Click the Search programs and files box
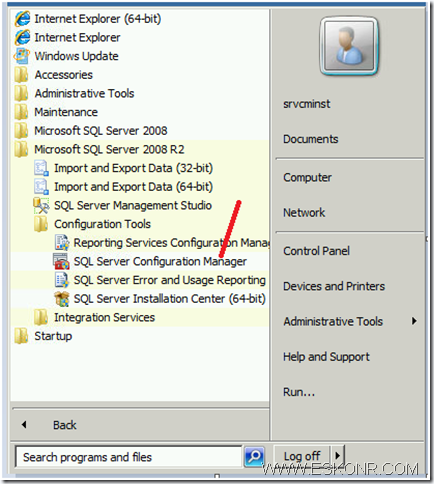434x484 pixels. (x=129, y=457)
